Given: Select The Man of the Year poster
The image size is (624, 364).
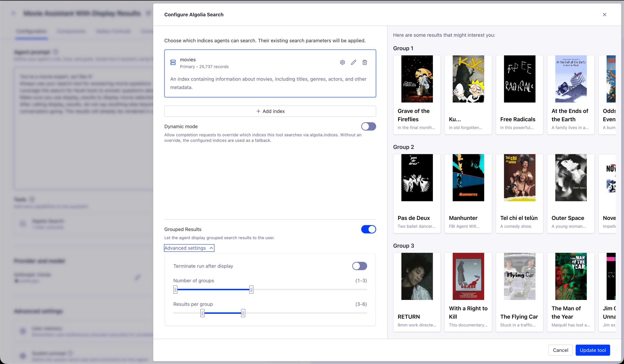Looking at the screenshot, I should pyautogui.click(x=571, y=276).
